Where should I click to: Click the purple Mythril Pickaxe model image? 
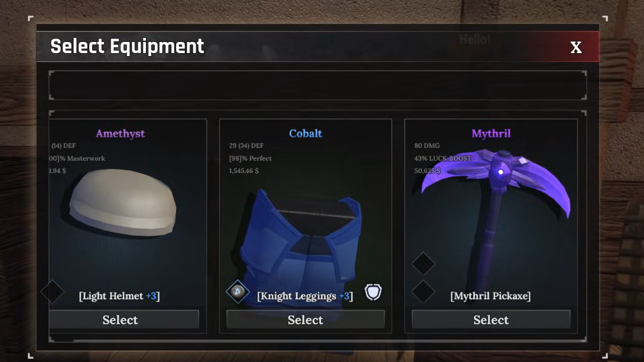497,213
